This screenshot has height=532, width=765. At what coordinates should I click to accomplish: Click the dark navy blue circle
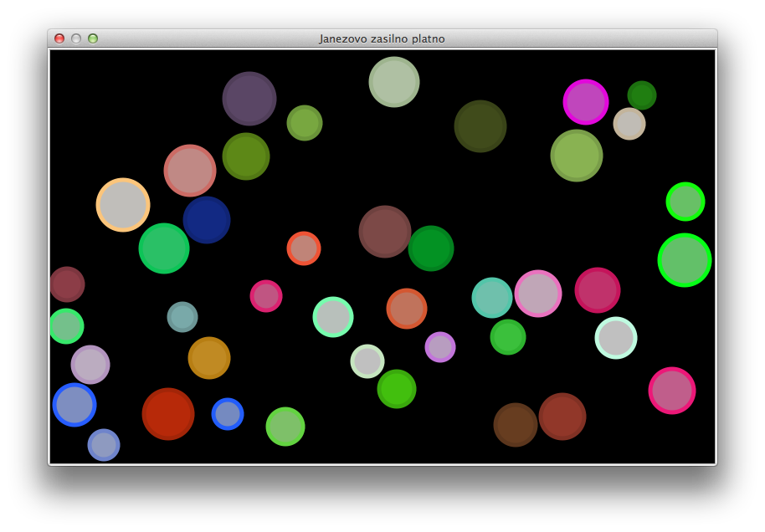coord(207,220)
